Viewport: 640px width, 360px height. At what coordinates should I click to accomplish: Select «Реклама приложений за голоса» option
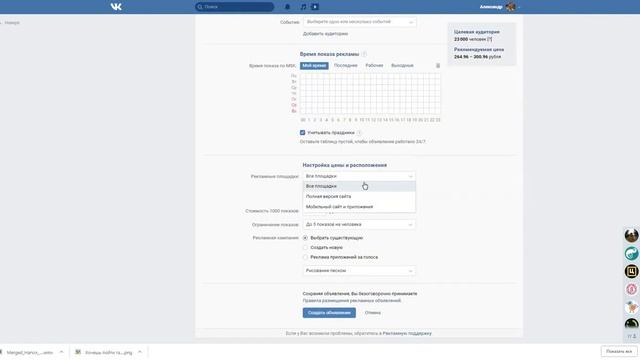coord(305,258)
